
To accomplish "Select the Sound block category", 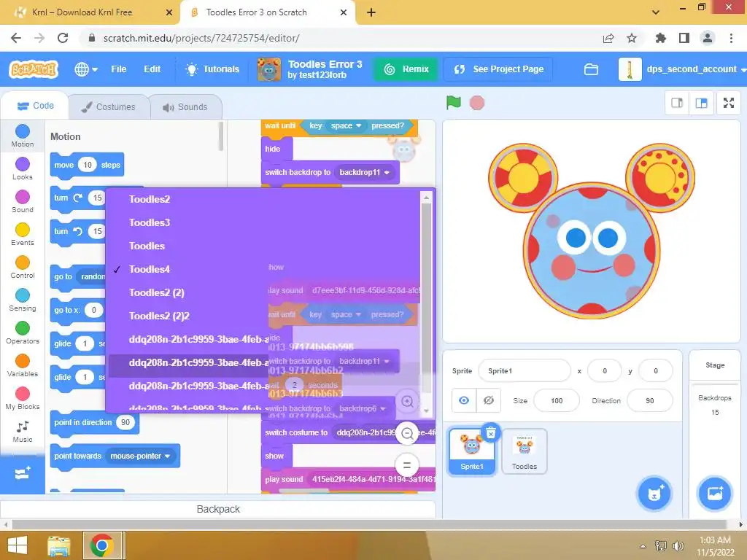I will pos(23,201).
